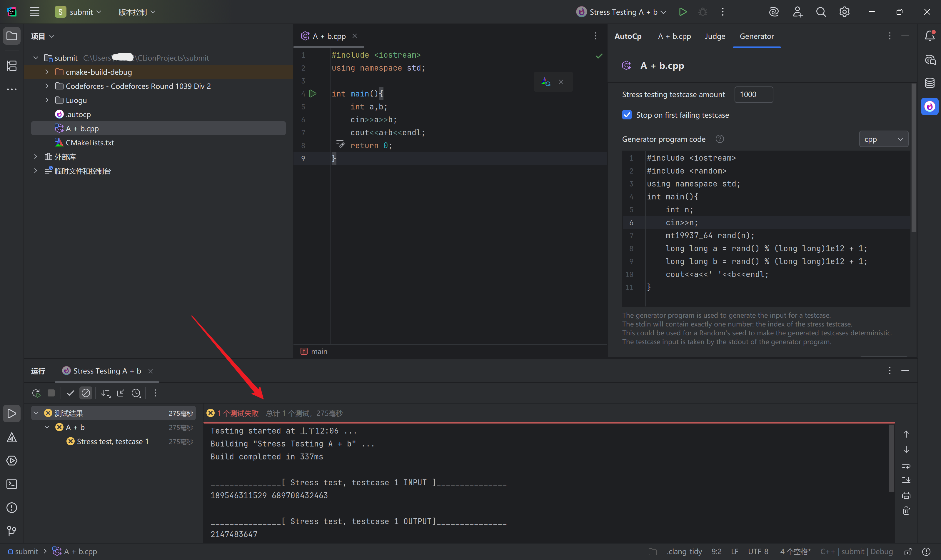The height and width of the screenshot is (560, 941).
Task: Click the Git version control sidebar icon
Action: click(12, 531)
